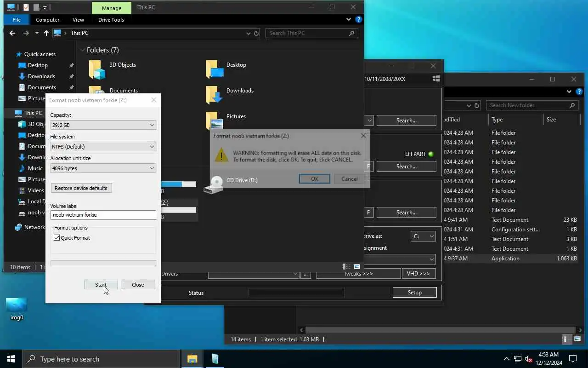This screenshot has width=588, height=368.
Task: Select This PC in navigation pane
Action: (x=33, y=113)
